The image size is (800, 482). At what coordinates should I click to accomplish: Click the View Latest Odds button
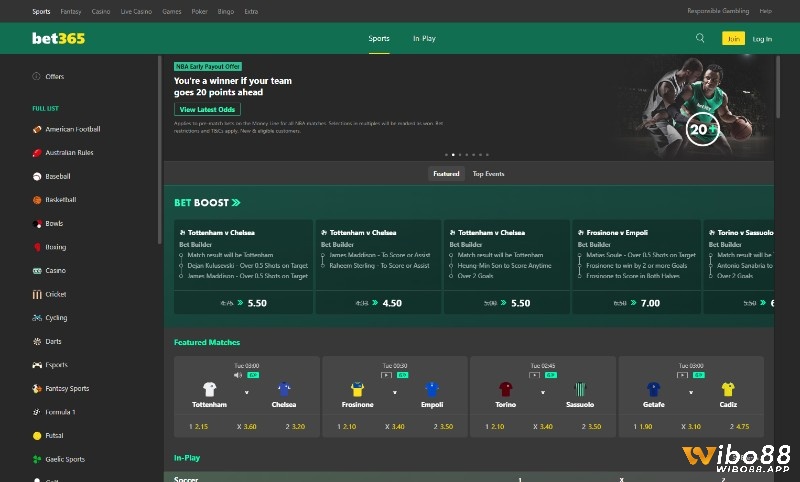pos(207,110)
